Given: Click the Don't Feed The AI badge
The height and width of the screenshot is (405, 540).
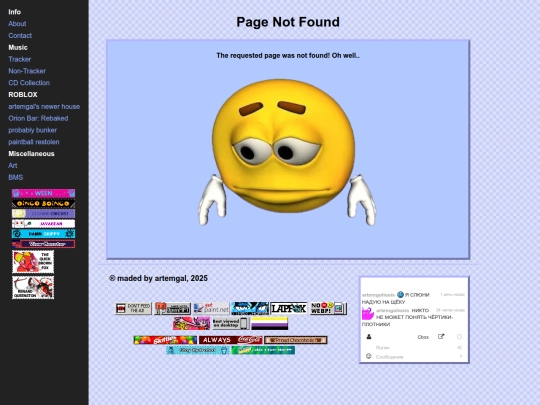Looking at the screenshot, I should (x=133, y=309).
